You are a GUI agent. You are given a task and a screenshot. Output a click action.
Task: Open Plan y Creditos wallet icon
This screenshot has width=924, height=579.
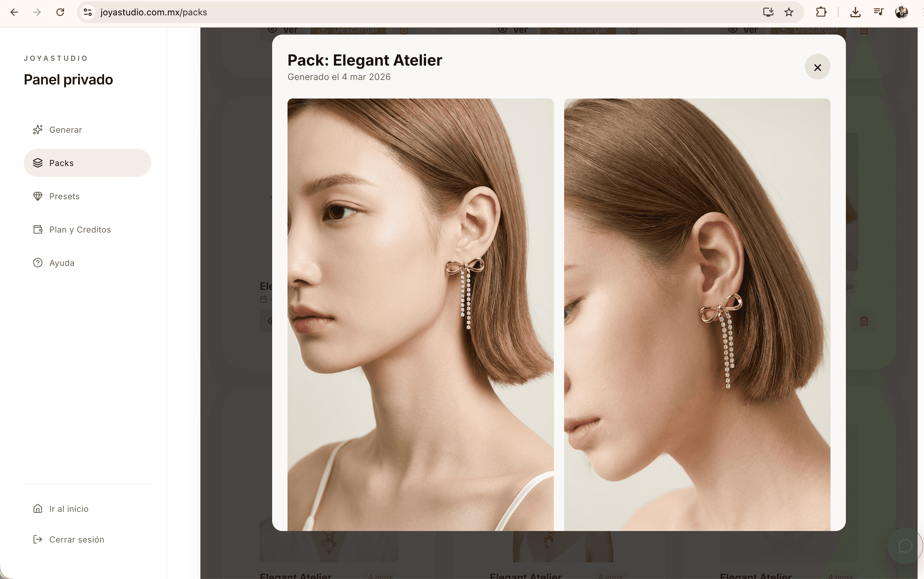coord(37,229)
